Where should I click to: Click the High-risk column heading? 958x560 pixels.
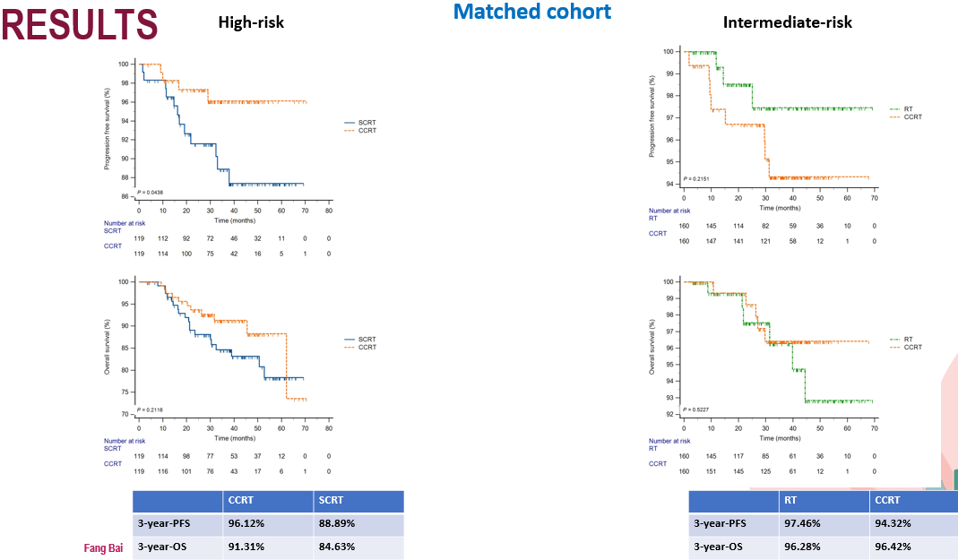[251, 22]
